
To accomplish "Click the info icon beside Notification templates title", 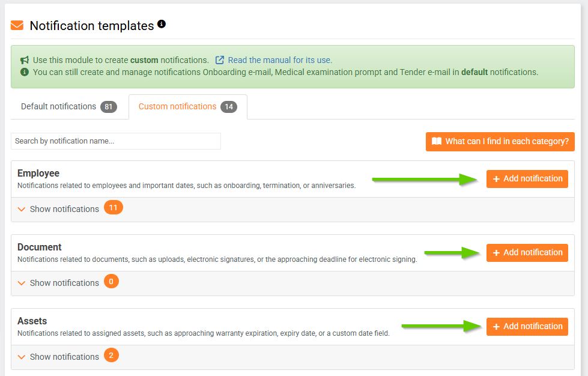I will (x=162, y=25).
